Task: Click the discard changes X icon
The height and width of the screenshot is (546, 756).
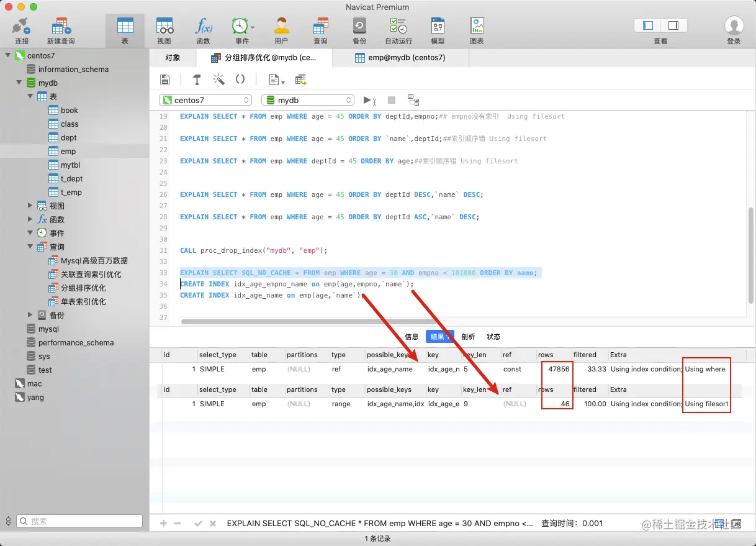Action: coord(213,524)
